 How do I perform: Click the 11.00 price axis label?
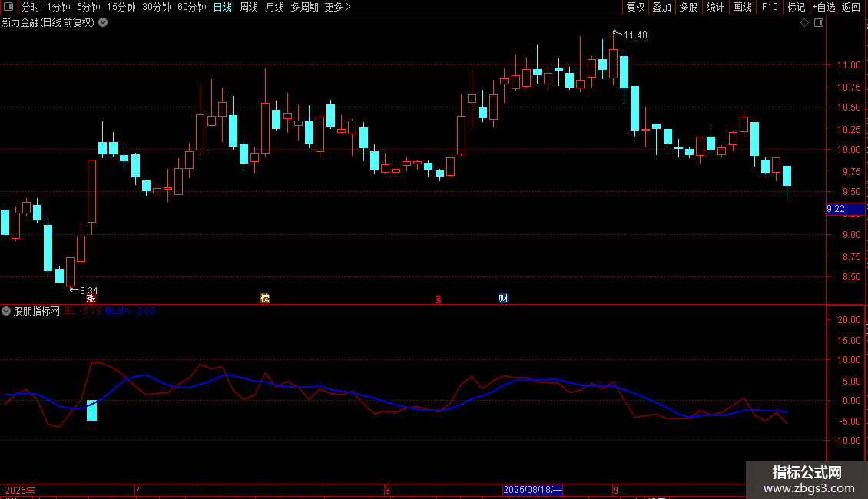[x=849, y=65]
